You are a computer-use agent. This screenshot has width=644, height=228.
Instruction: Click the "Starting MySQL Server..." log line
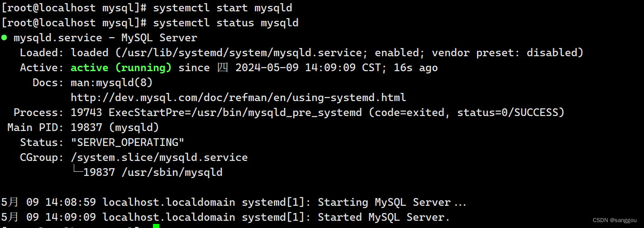(x=234, y=202)
